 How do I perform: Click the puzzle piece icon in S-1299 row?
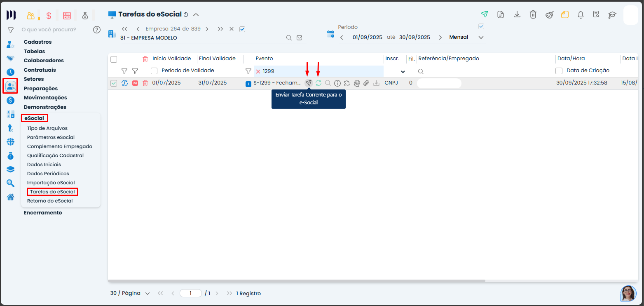click(x=347, y=83)
